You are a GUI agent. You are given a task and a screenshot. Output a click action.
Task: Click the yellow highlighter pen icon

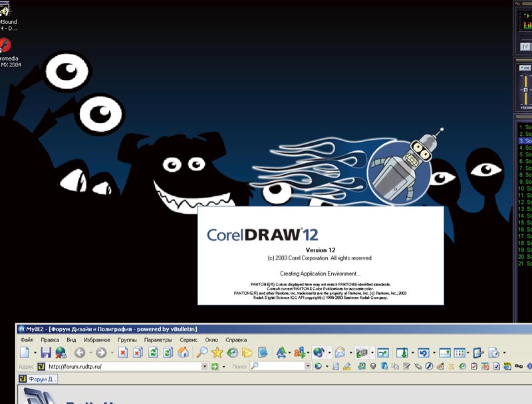pos(346,366)
